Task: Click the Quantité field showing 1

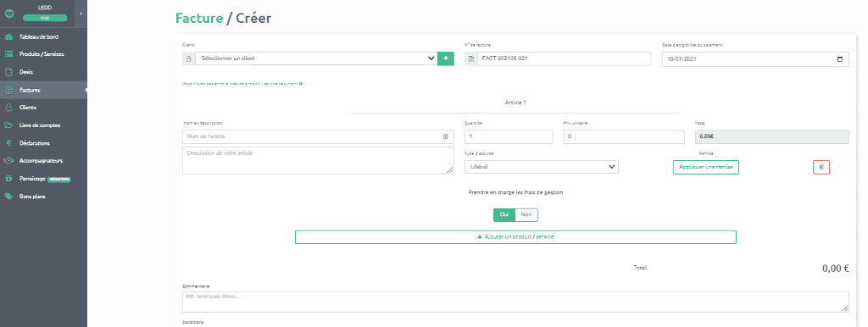Action: [x=509, y=136]
